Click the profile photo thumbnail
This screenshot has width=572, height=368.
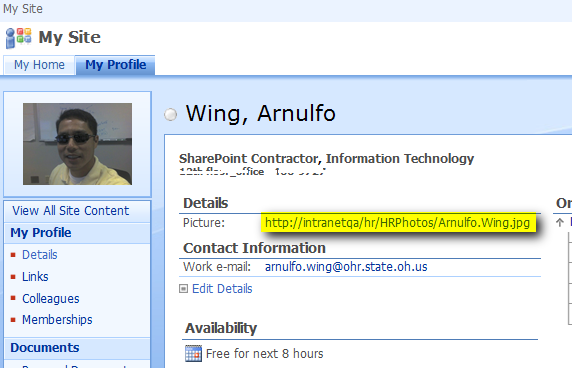77,144
